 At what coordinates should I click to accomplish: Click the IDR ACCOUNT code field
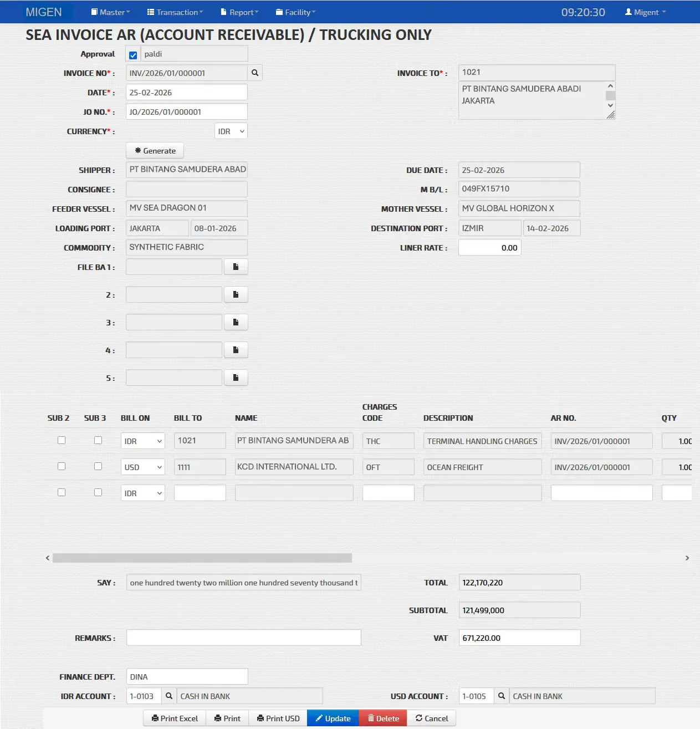[x=144, y=696]
